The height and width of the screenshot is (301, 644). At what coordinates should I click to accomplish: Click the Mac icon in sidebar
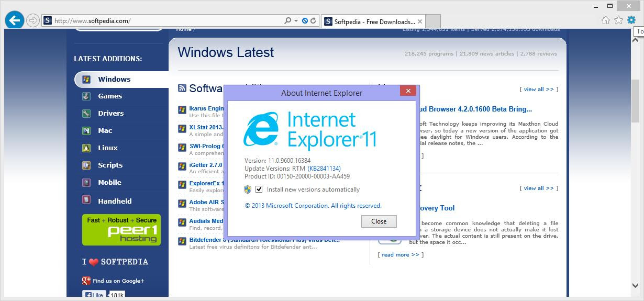pos(86,131)
